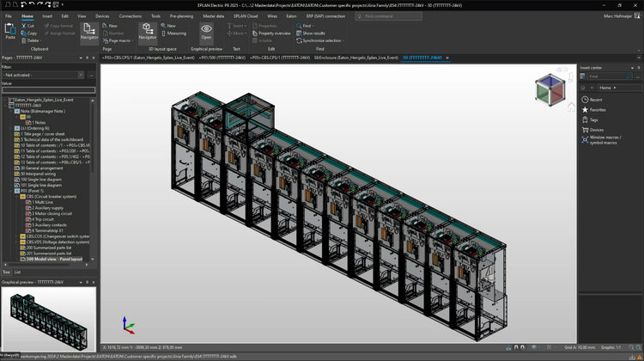
Task: Click the Property overview button
Action: pyautogui.click(x=274, y=33)
